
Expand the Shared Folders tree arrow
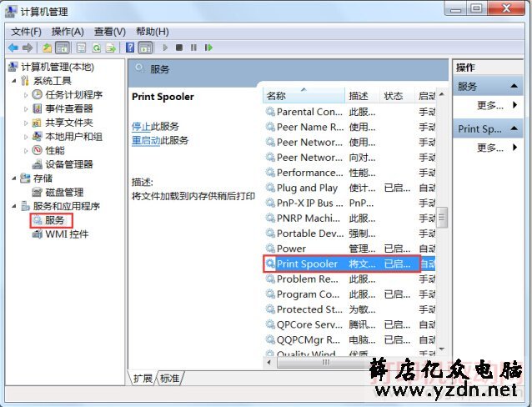[x=26, y=123]
